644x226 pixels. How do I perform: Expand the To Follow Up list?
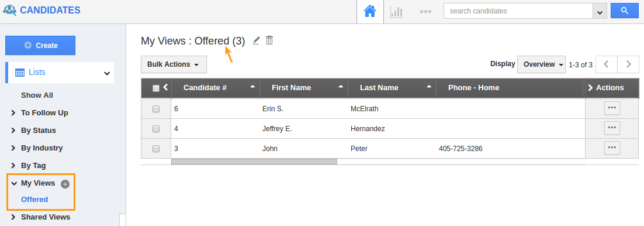13,113
